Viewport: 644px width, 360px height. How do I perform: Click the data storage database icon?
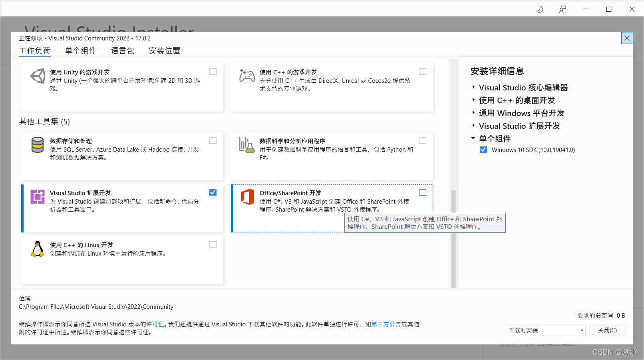pos(38,145)
